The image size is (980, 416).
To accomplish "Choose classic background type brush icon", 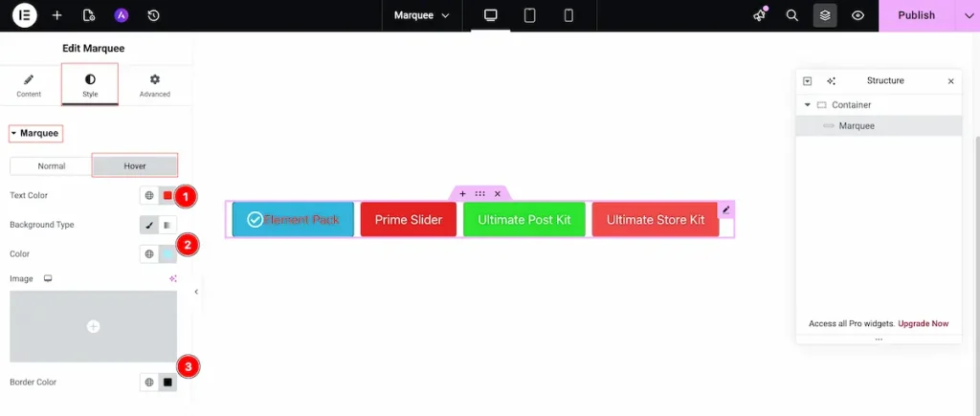I will (149, 225).
